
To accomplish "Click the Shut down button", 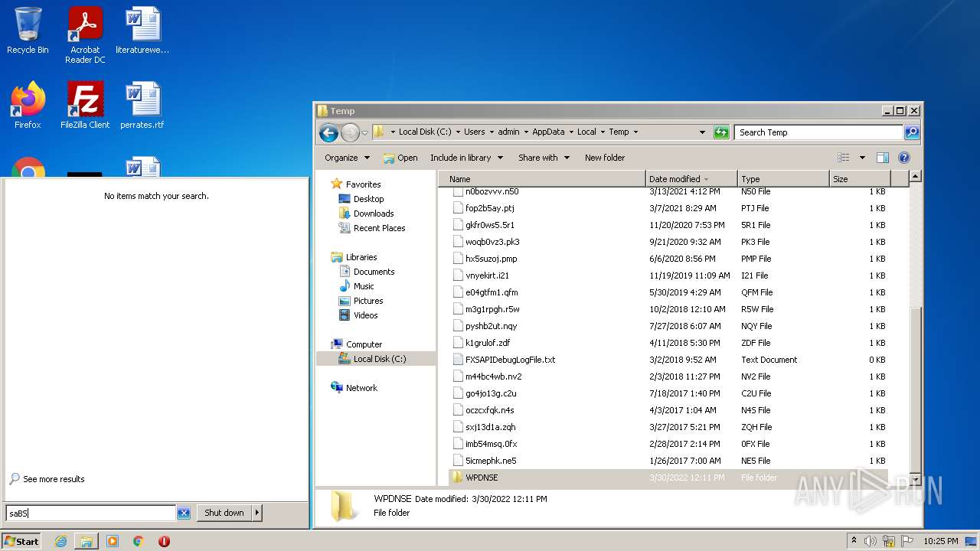I will 224,513.
